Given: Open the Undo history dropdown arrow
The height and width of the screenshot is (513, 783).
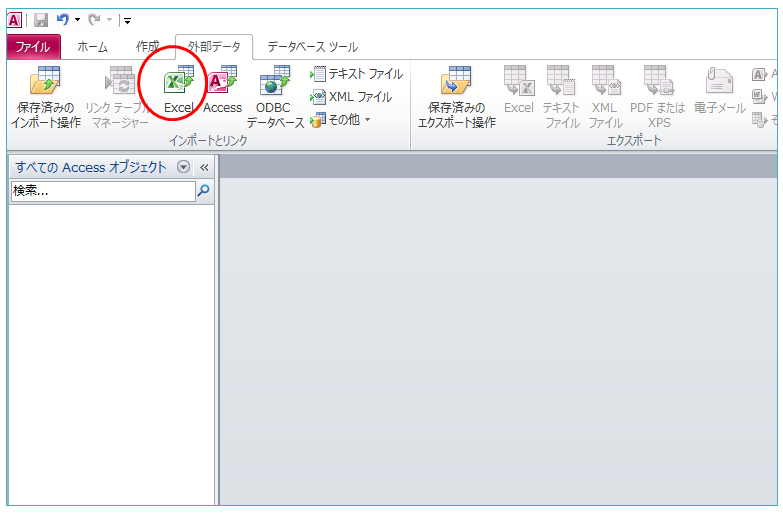Looking at the screenshot, I should (77, 20).
